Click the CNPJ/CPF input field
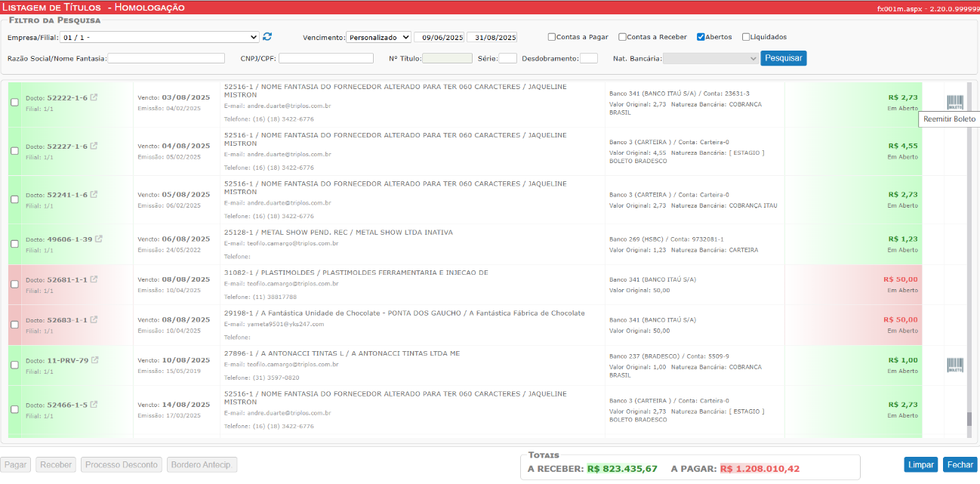 pos(325,58)
